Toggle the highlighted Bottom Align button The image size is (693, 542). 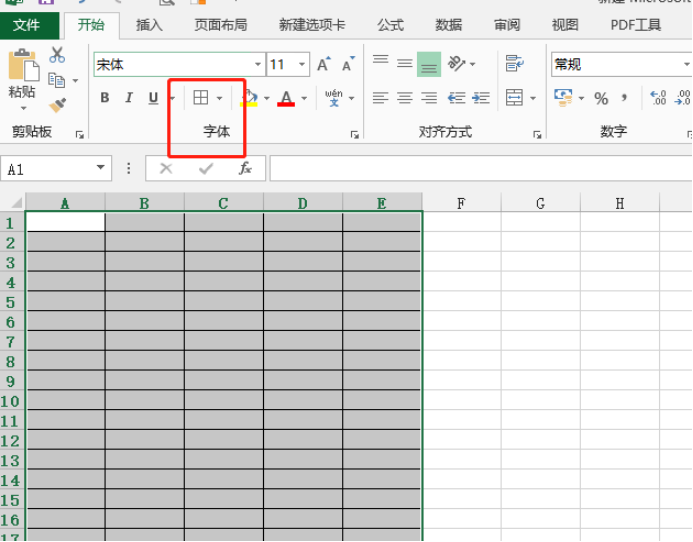(x=429, y=65)
